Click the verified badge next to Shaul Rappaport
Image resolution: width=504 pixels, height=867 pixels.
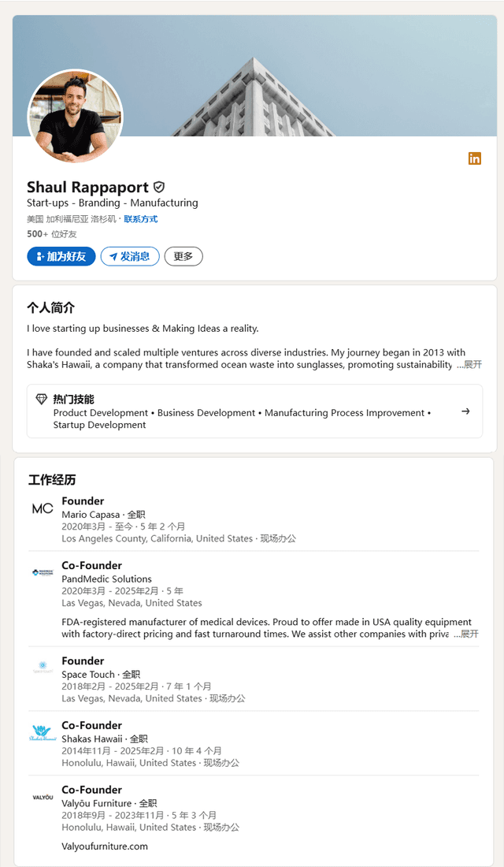click(x=158, y=187)
